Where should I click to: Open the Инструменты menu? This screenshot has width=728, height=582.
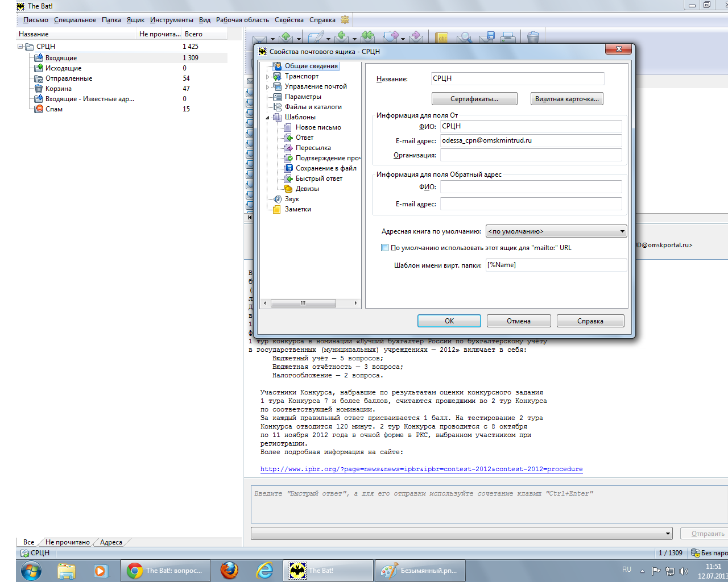click(x=172, y=20)
